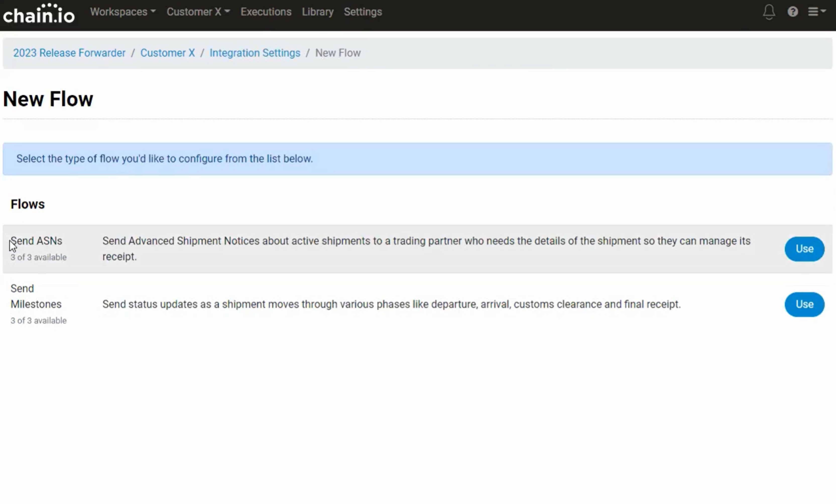The height and width of the screenshot is (504, 836).
Task: Use the Send ASNs flow
Action: 804,249
